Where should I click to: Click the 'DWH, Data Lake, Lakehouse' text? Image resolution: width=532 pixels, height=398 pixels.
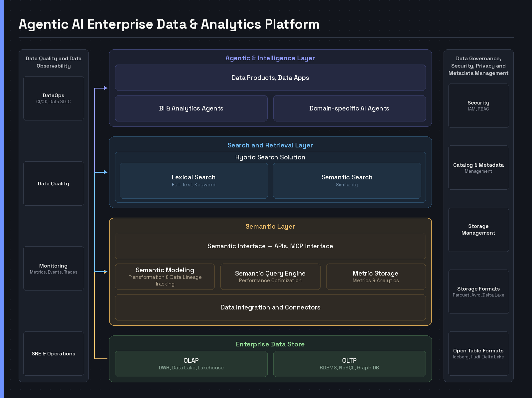(x=191, y=368)
